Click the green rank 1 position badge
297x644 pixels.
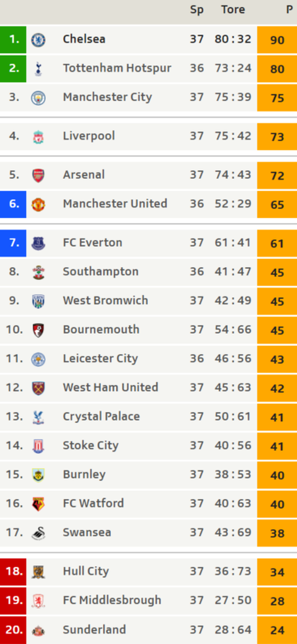(13, 39)
